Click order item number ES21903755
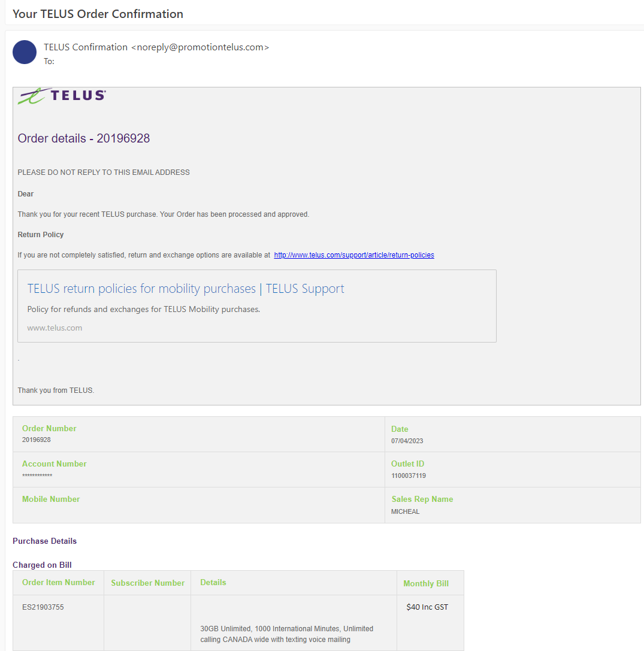Image resolution: width=644 pixels, height=651 pixels. [x=43, y=607]
